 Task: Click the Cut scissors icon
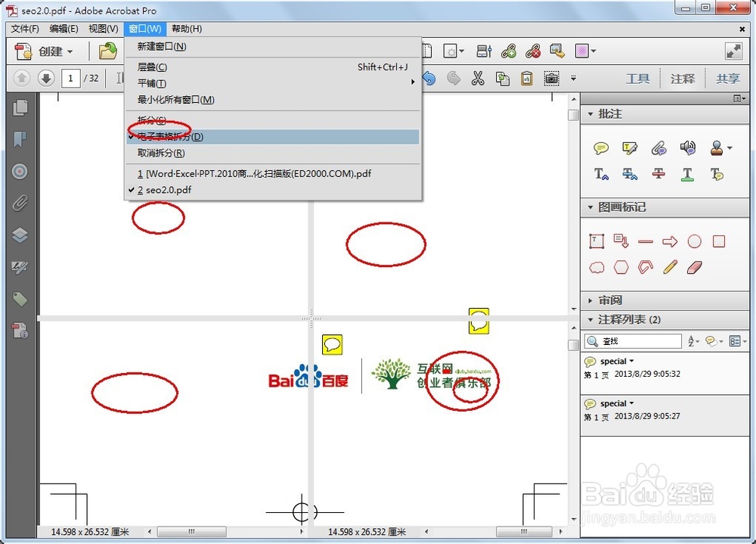coord(477,78)
